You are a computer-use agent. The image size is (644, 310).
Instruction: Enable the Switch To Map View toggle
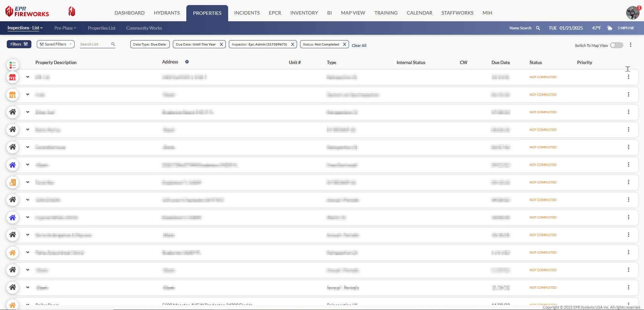click(616, 45)
